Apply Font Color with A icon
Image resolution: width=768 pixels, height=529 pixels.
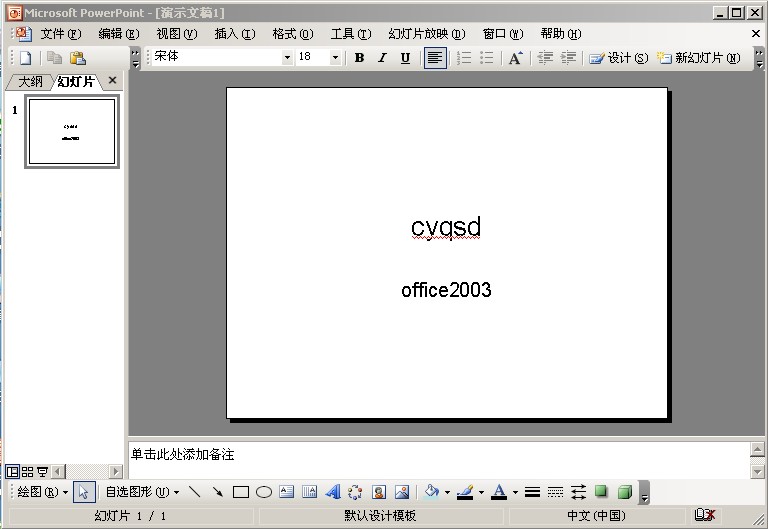pyautogui.click(x=499, y=492)
